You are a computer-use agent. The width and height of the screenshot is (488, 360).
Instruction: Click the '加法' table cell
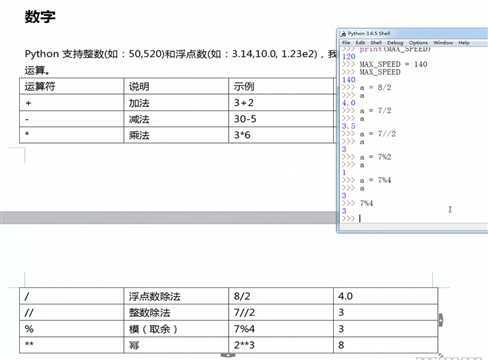point(176,103)
